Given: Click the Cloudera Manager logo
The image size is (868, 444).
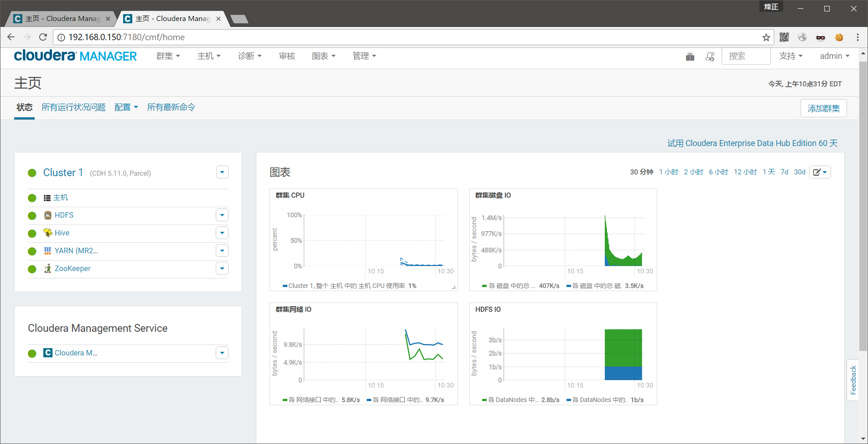Looking at the screenshot, I should pyautogui.click(x=75, y=56).
